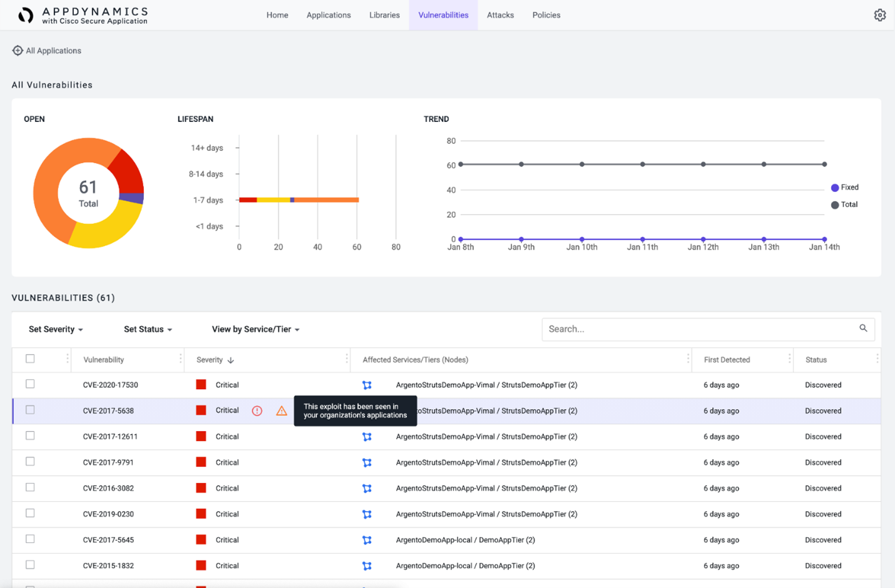Image resolution: width=895 pixels, height=588 pixels.
Task: Open the CVE-2017-12611 vulnerability entry
Action: pyautogui.click(x=110, y=437)
